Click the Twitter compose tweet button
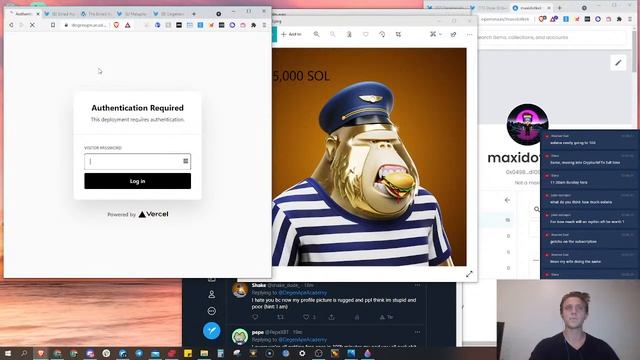 [x=211, y=330]
